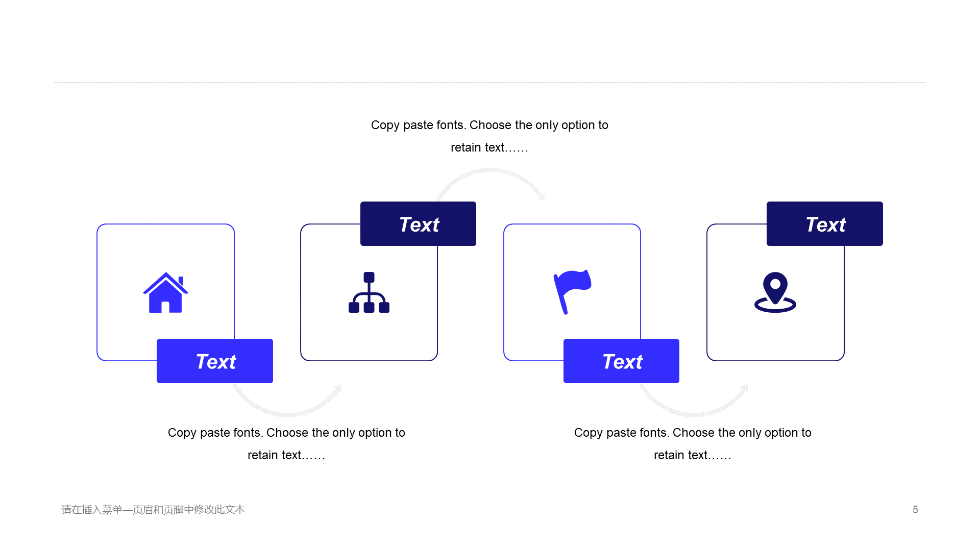Screen dimensions: 980x551
Task: Click the horizontal divider line at top
Action: 489,83
